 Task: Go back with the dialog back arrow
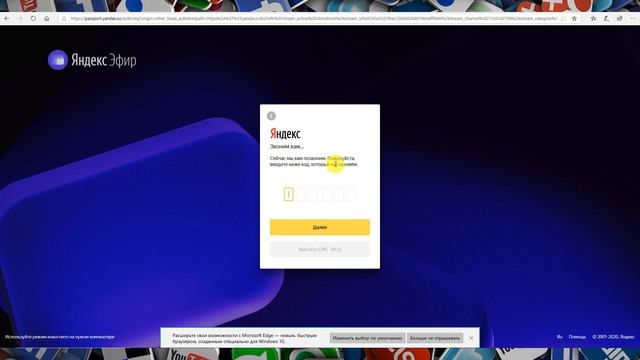pyautogui.click(x=271, y=116)
